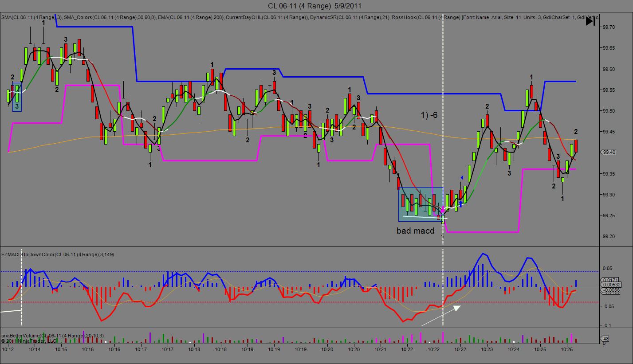633x364 pixels.
Task: Click the 99.25 price axis label
Action: coord(609,215)
